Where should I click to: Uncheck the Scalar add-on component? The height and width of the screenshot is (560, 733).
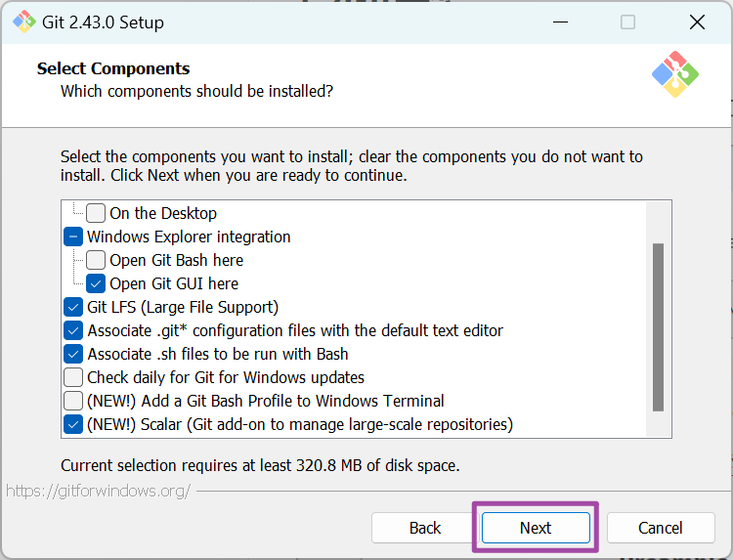coord(73,424)
